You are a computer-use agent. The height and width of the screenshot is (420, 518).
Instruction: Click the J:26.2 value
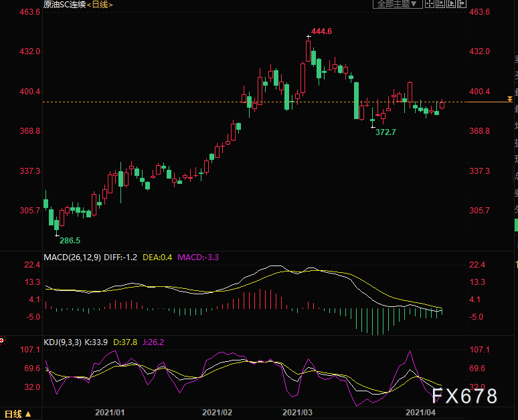153,342
